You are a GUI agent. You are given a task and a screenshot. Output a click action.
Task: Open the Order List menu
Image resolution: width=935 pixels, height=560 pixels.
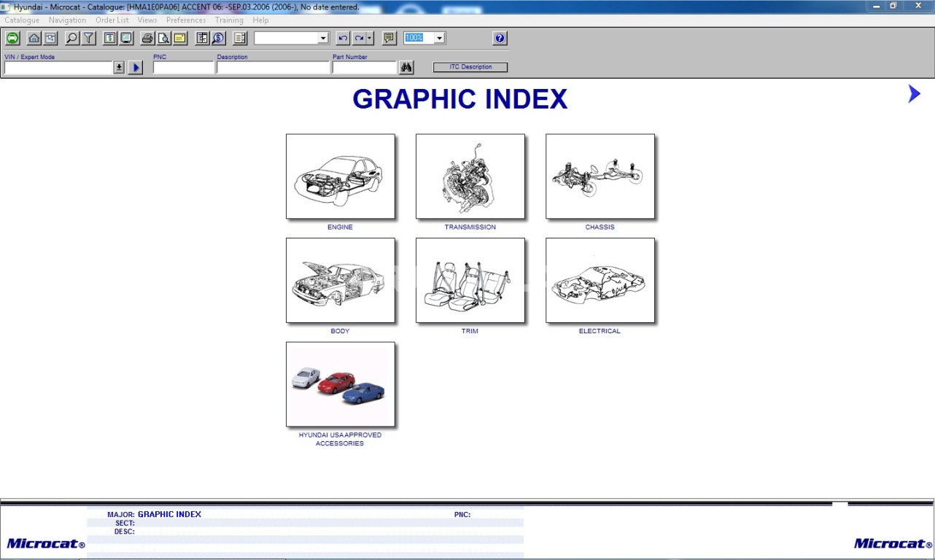[x=112, y=20]
